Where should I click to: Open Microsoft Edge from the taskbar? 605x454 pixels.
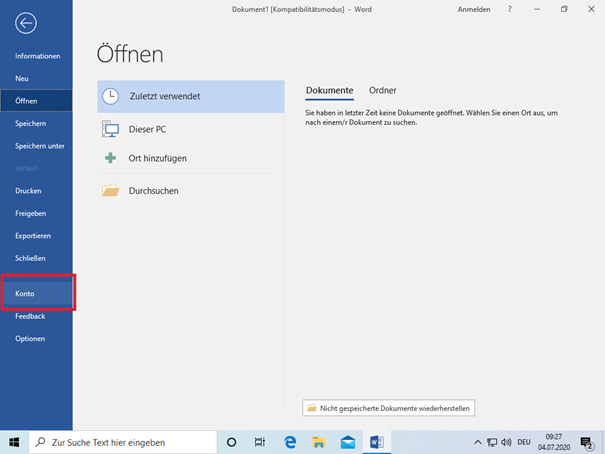290,442
